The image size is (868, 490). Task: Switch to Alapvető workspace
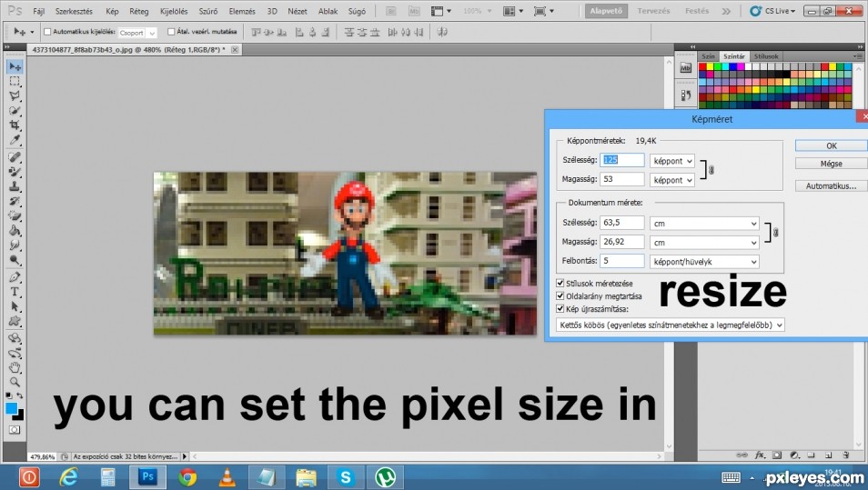[606, 11]
